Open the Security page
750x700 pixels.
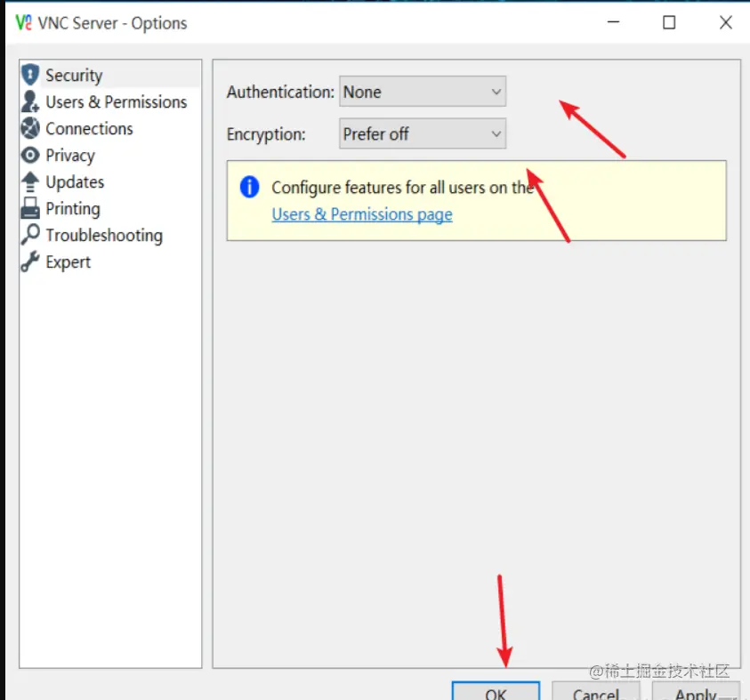click(110, 75)
